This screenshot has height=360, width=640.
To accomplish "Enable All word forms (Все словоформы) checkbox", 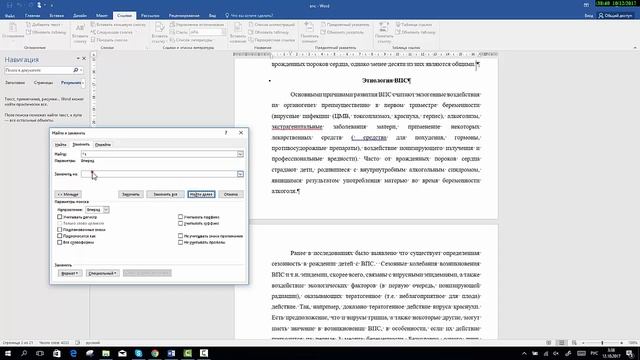I will pos(60,242).
